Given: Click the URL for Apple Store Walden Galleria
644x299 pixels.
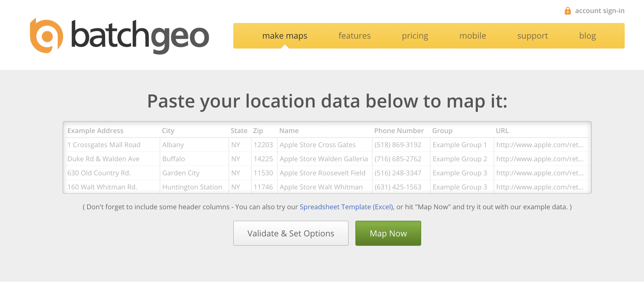Looking at the screenshot, I should [x=541, y=159].
